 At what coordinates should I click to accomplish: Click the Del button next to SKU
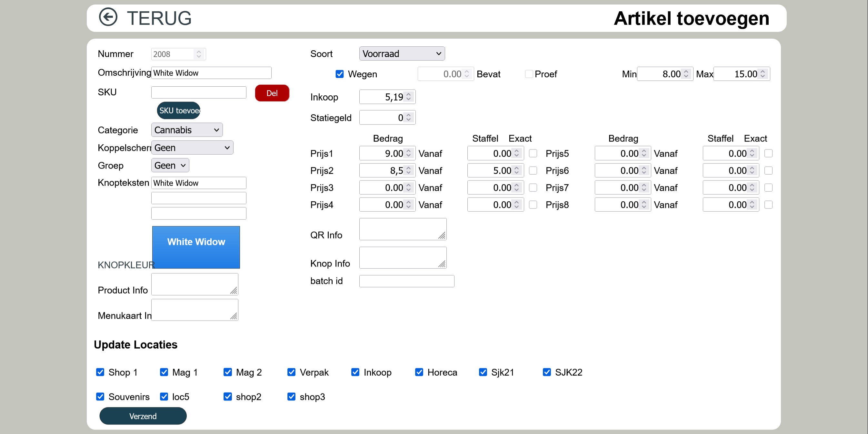(272, 93)
